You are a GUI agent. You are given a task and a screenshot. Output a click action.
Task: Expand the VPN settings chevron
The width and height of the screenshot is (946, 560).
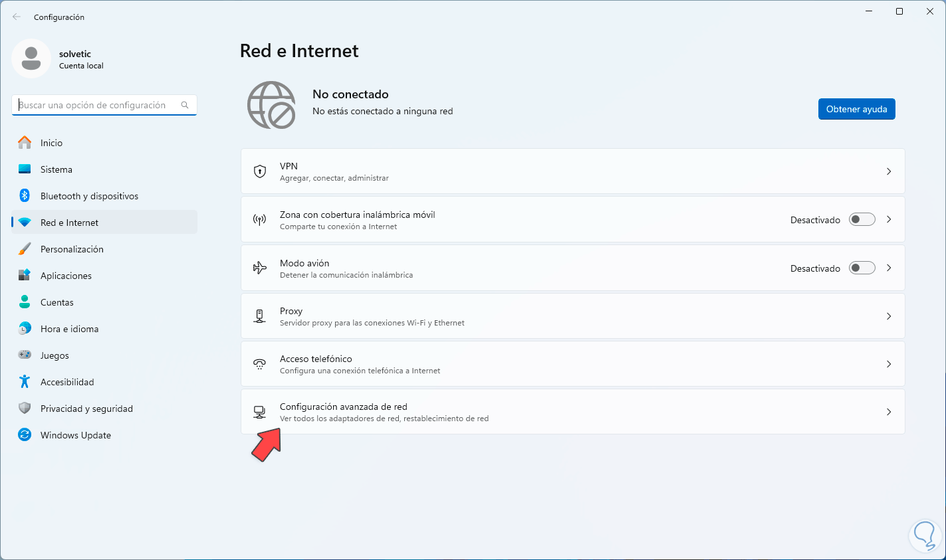click(x=889, y=171)
